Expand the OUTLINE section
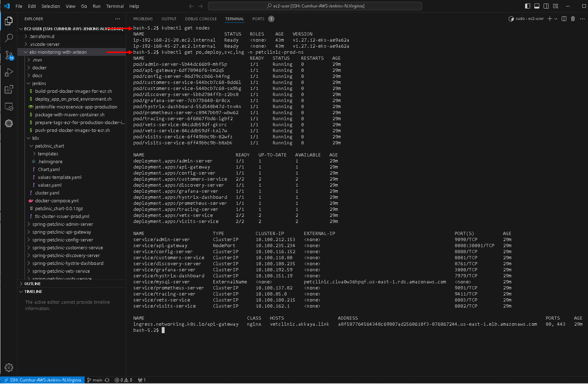This screenshot has width=588, height=384. click(32, 284)
